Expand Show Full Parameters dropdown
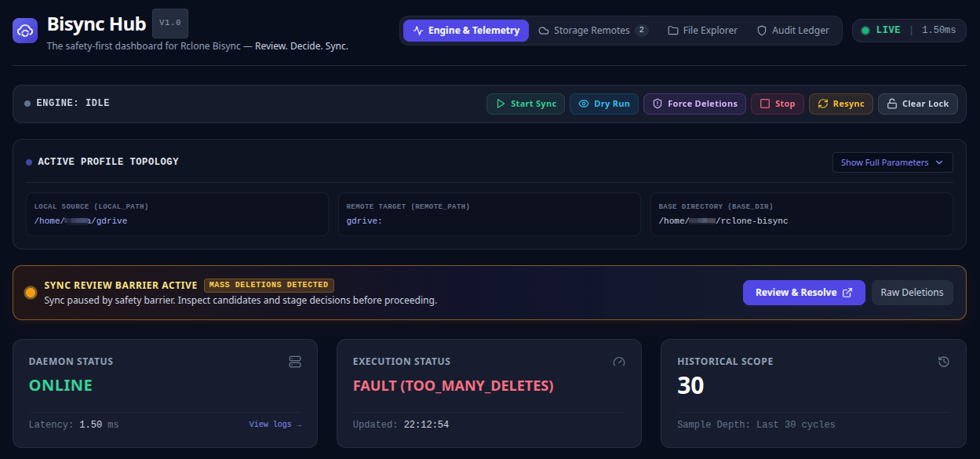Viewport: 980px width, 459px height. 893,162
